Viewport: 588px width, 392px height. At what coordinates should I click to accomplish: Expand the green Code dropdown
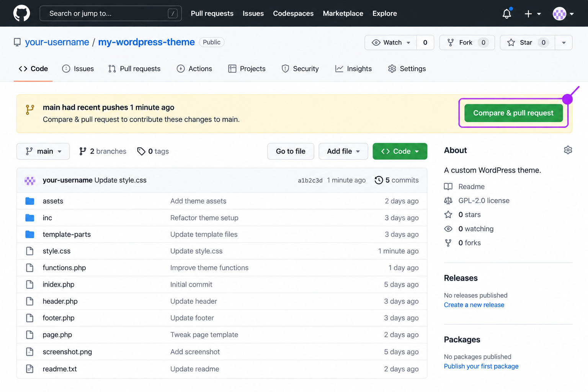pos(400,151)
